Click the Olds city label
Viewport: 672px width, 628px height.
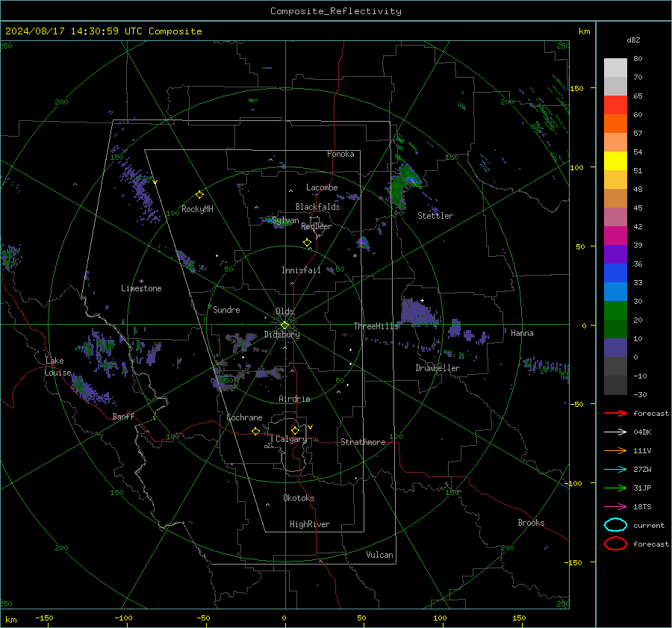pyautogui.click(x=284, y=311)
